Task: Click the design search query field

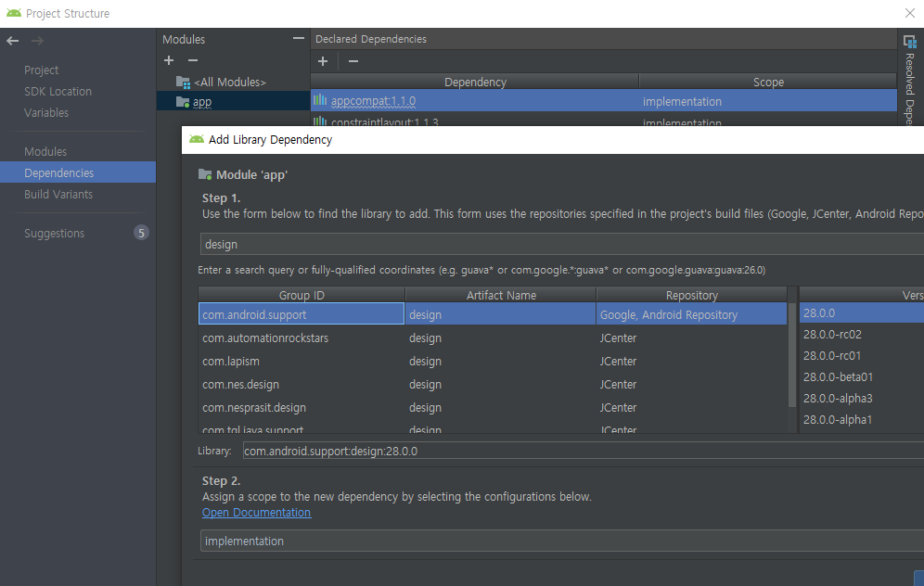Action: 562,244
